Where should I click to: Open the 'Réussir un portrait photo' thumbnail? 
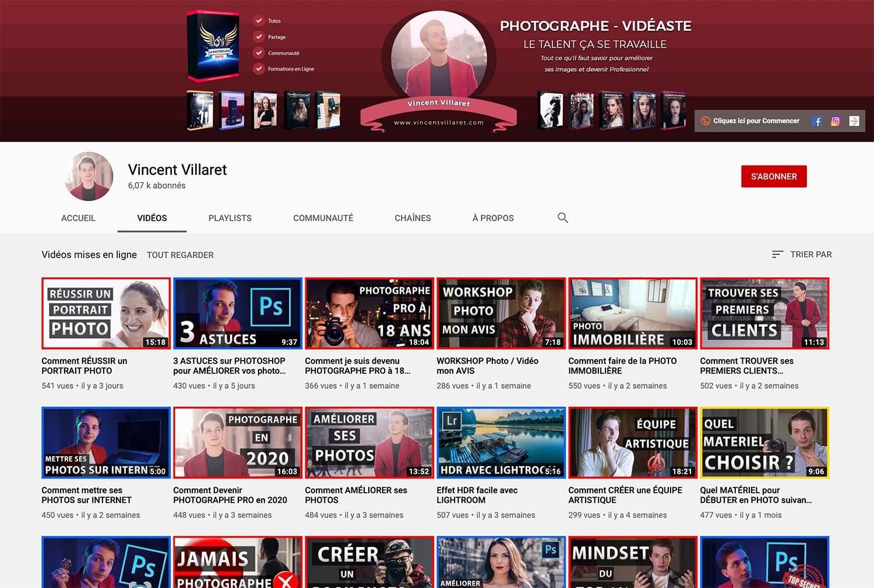(106, 314)
